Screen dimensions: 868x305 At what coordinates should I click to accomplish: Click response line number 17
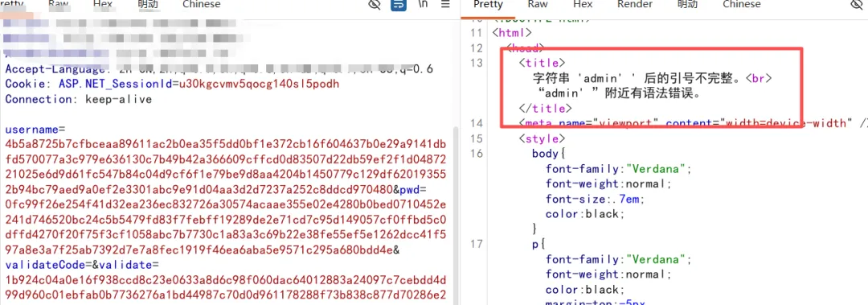coord(476,244)
